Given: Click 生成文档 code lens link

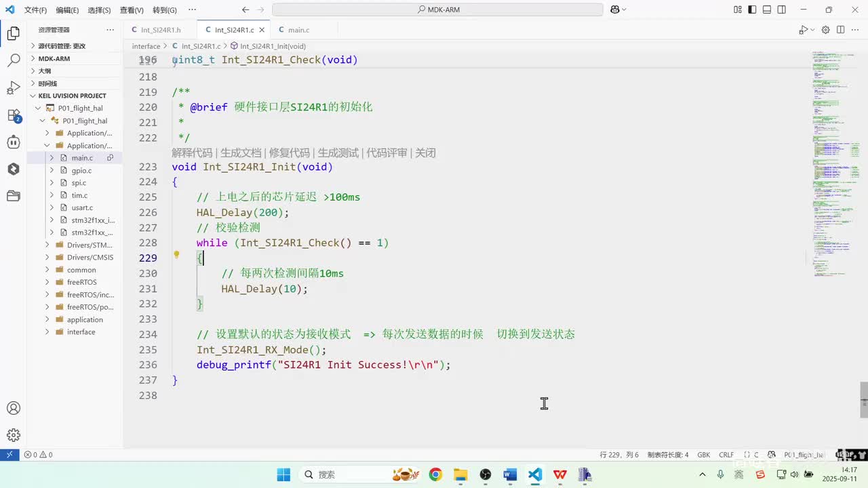Looking at the screenshot, I should click(241, 153).
